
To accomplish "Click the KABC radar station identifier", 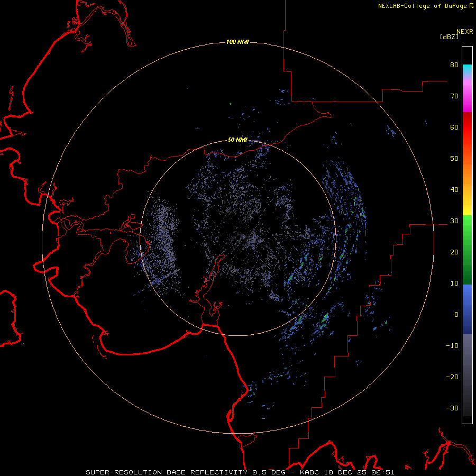I will [x=309, y=472].
